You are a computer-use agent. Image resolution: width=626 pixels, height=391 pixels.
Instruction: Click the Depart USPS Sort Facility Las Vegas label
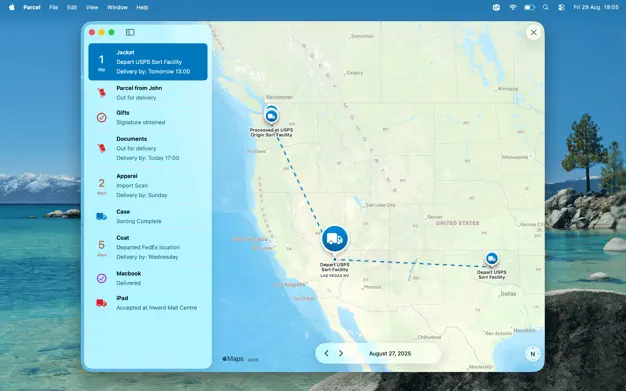pos(335,270)
